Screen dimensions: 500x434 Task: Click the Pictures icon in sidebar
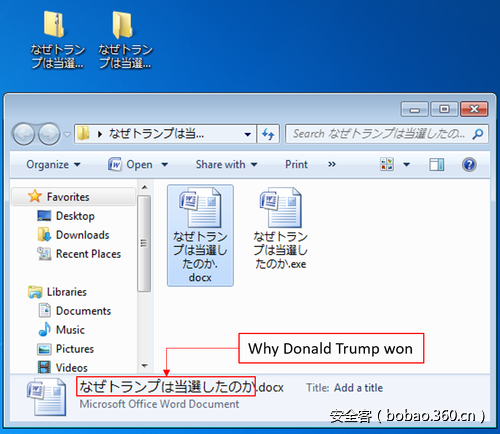(x=44, y=349)
